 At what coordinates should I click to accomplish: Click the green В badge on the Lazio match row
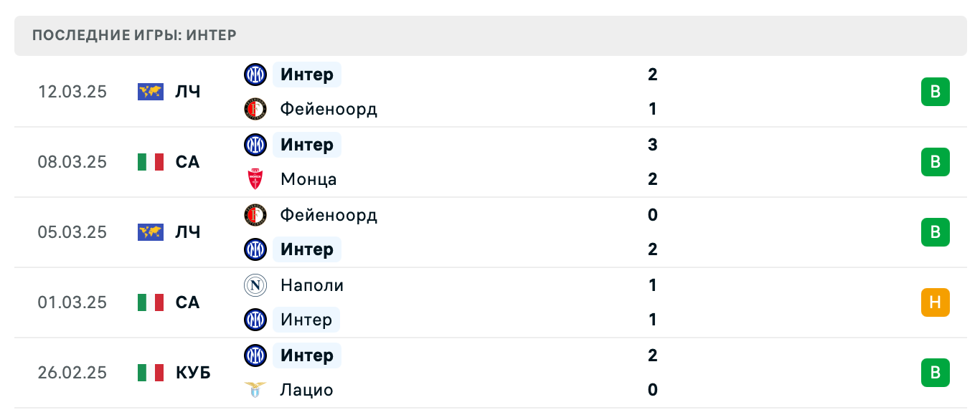click(935, 373)
